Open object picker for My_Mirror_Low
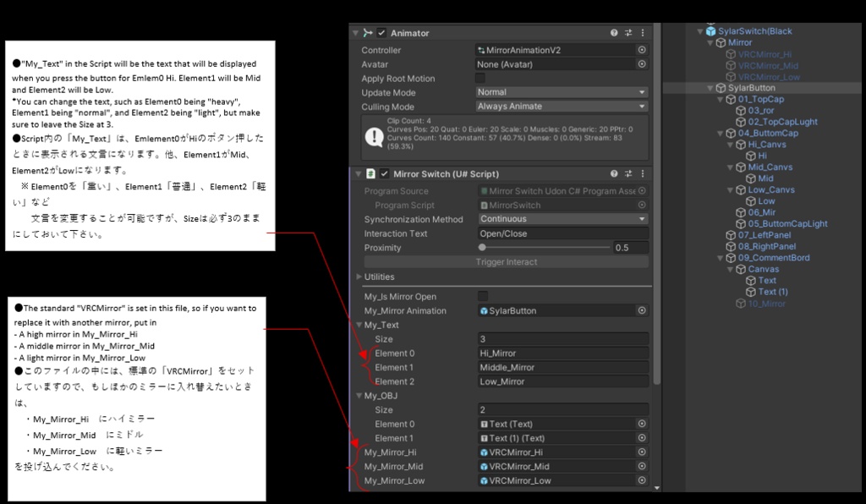Screen dimensions: 866x504 (x=642, y=480)
